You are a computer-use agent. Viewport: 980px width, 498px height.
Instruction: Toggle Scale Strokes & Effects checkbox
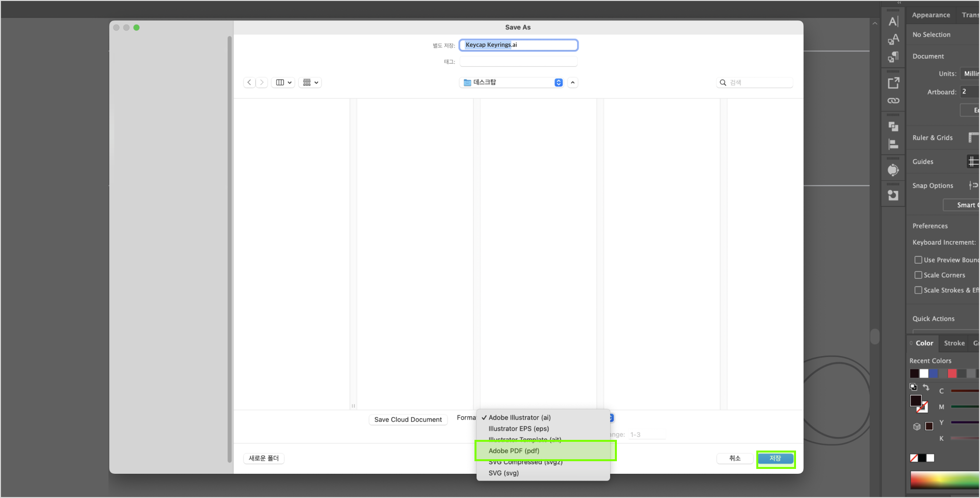click(918, 290)
